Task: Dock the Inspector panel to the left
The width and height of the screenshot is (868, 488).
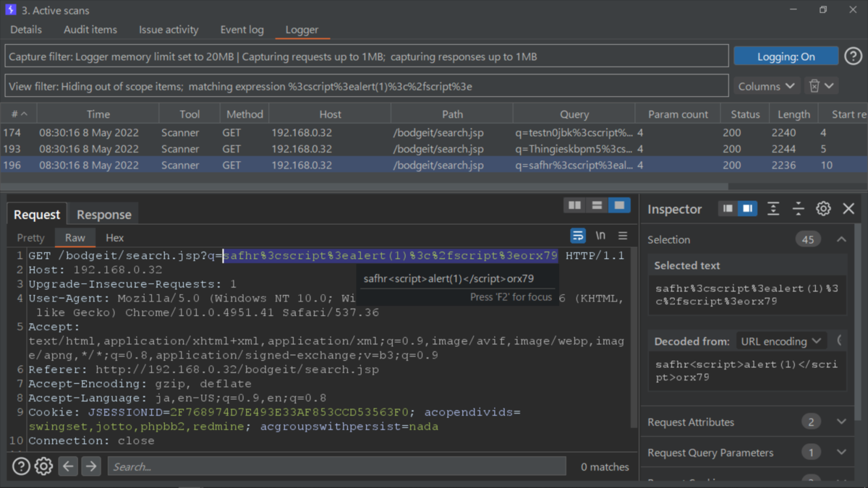Action: 728,209
